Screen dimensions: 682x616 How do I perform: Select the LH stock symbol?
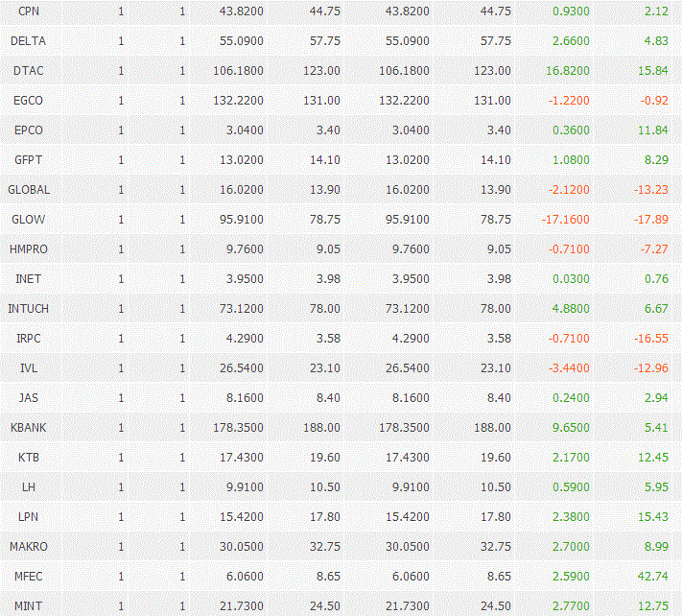(29, 487)
